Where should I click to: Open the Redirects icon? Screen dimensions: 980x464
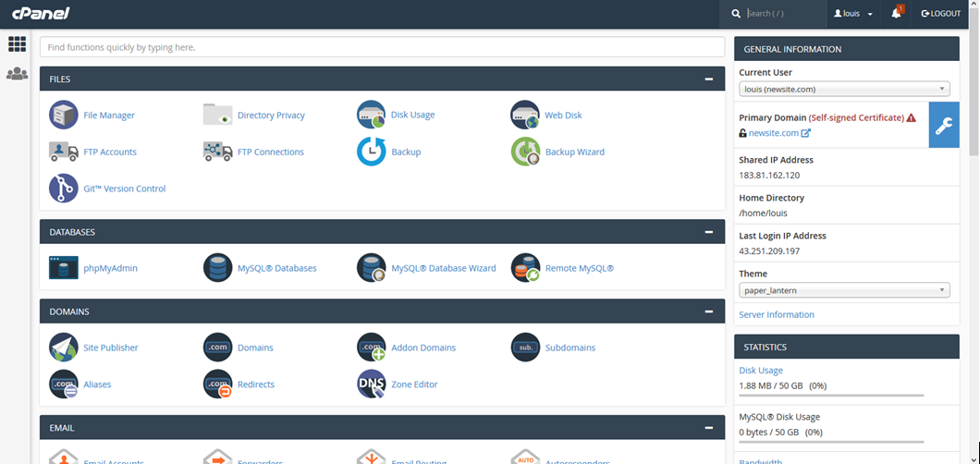point(217,385)
